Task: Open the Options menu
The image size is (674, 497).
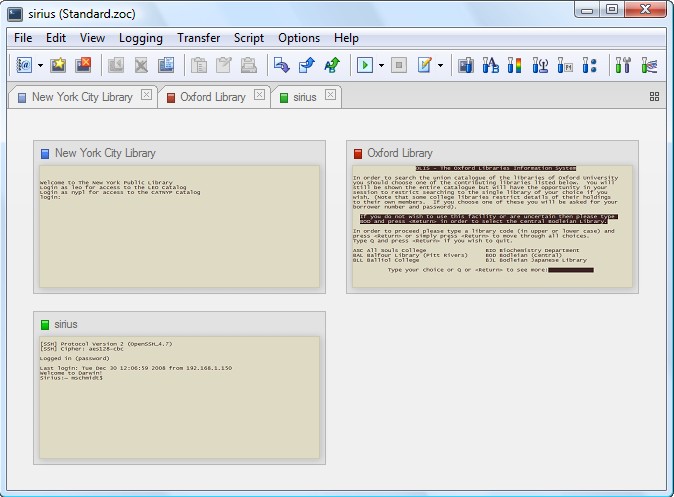Action: (299, 38)
